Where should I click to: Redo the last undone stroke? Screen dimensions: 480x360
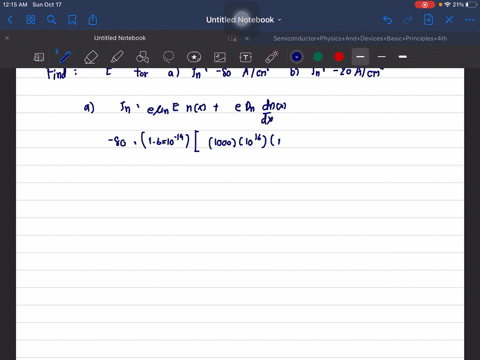tap(408, 20)
